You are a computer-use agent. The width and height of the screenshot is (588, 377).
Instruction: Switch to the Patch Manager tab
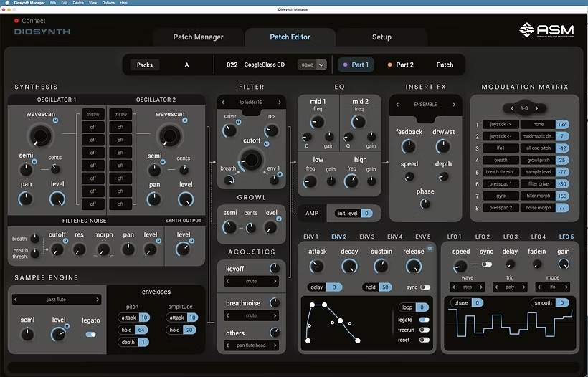198,37
